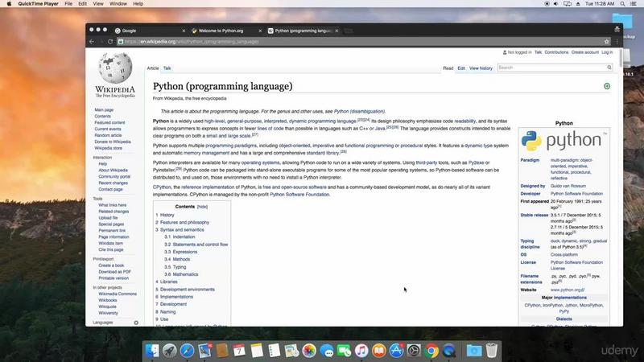Open FaceTime from the dock
The image size is (644, 362).
click(345, 351)
